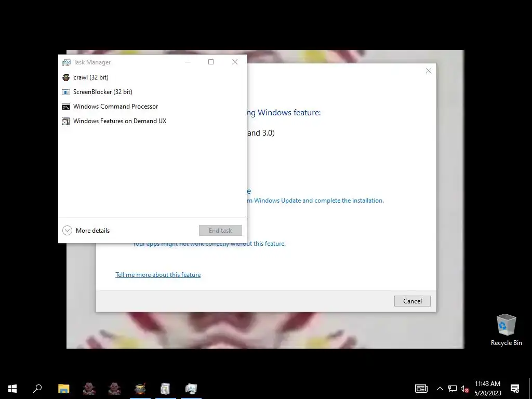The image size is (532, 399).
Task: Show hidden system tray icons
Action: 440,389
